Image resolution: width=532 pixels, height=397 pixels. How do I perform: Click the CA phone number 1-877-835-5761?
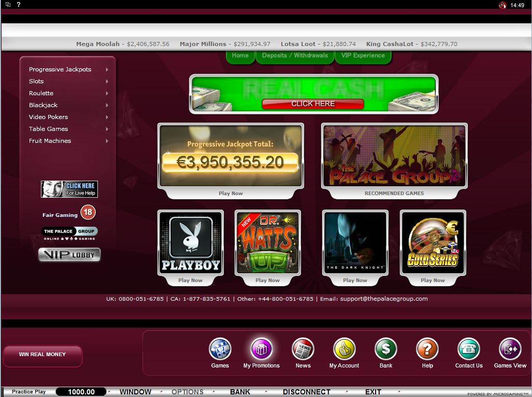[x=206, y=299]
